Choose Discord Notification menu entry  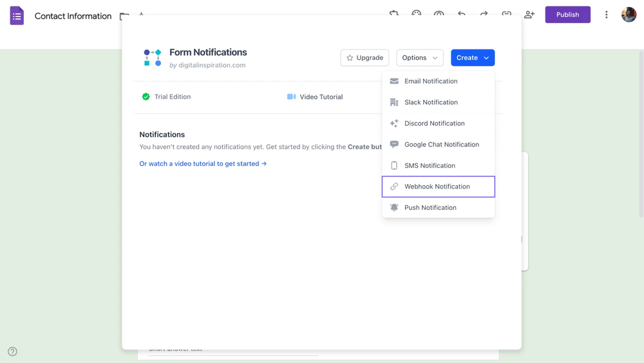point(438,123)
